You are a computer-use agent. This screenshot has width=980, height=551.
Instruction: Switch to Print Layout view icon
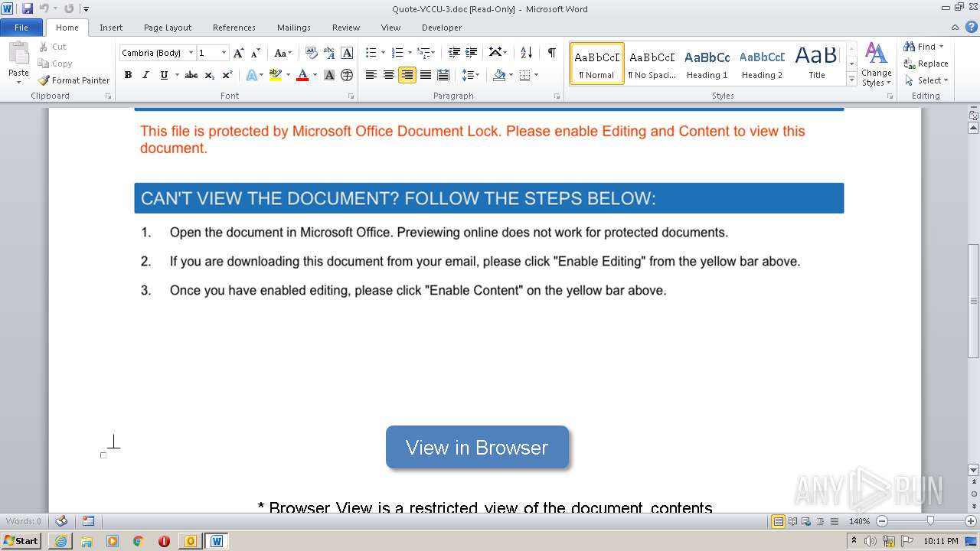click(x=778, y=521)
